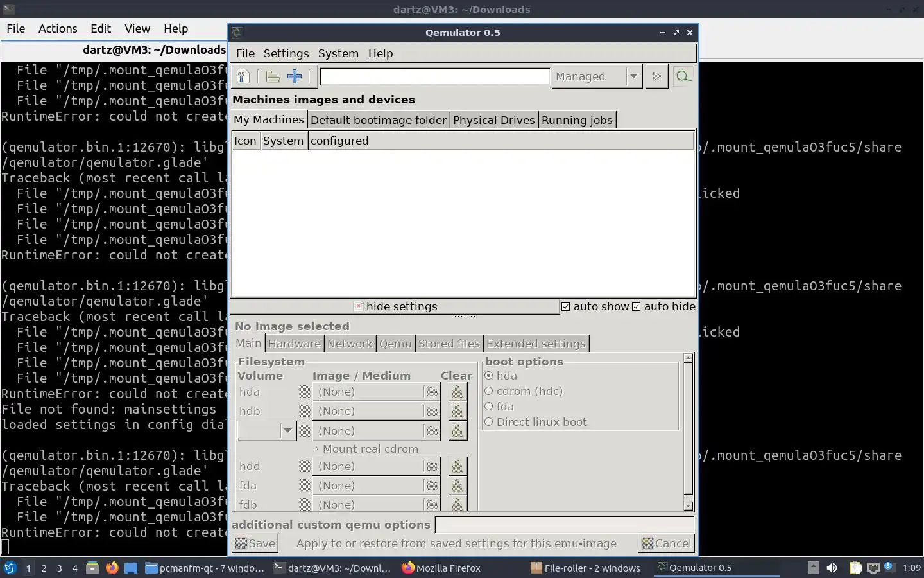This screenshot has width=924, height=578.
Task: Open fda (None) image chooser
Action: (376, 486)
